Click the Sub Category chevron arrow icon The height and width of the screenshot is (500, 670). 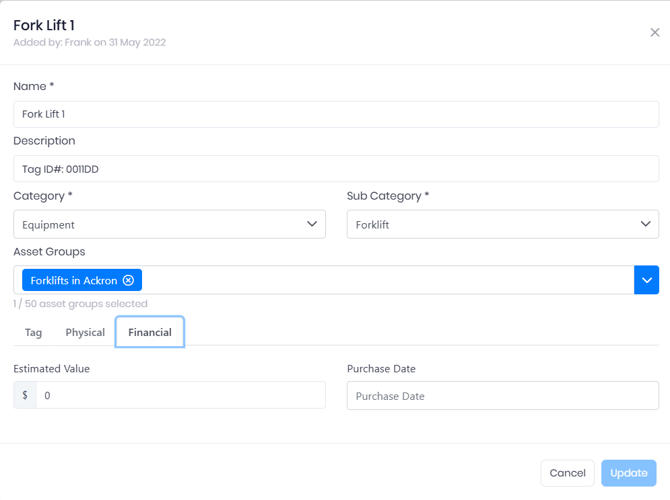[645, 224]
